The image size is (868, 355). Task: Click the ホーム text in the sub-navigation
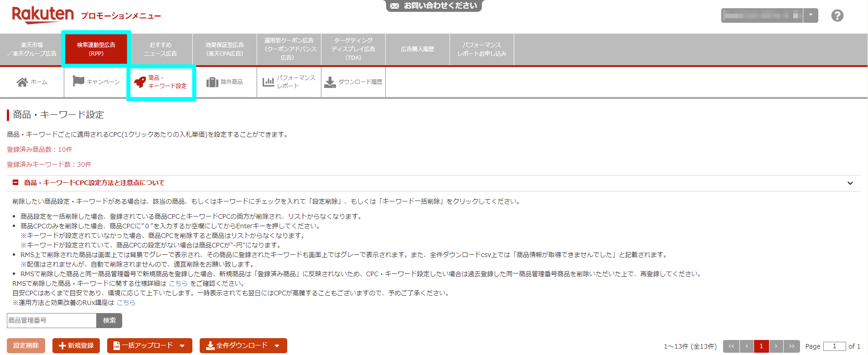(x=39, y=82)
